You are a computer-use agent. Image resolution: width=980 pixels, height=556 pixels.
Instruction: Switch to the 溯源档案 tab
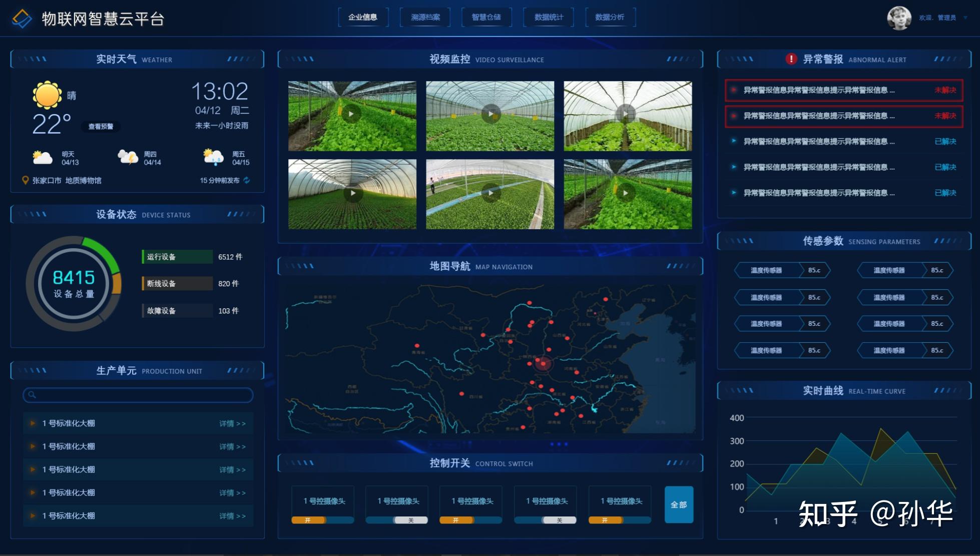click(x=425, y=17)
